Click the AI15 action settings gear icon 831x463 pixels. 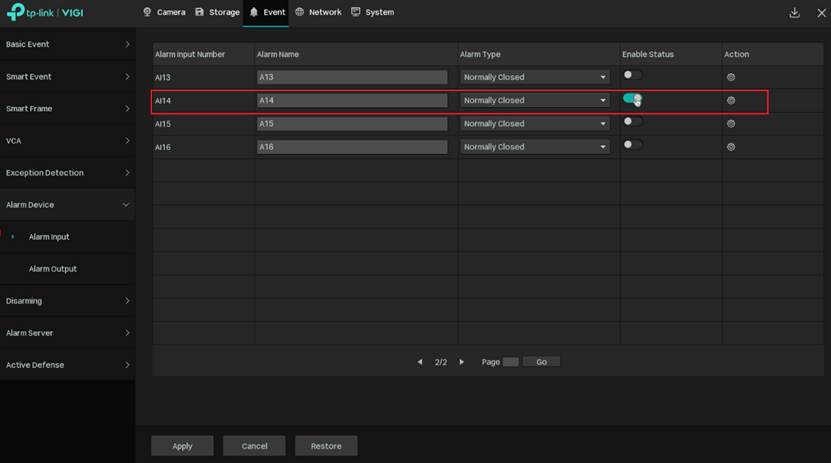tap(731, 124)
